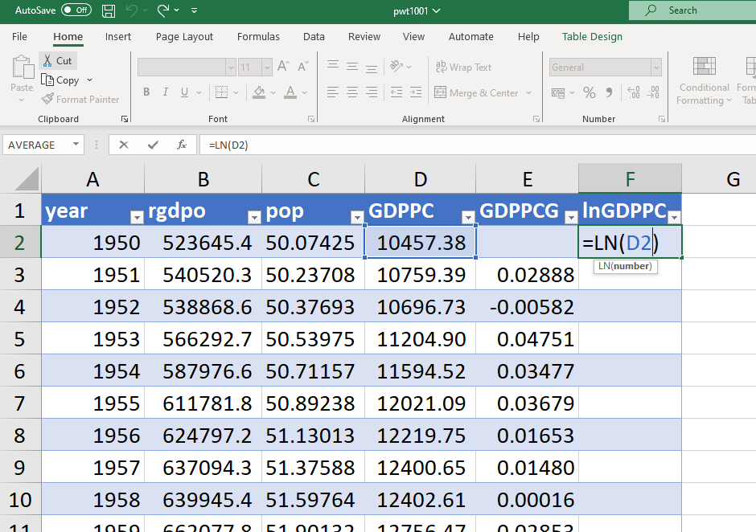
Task: Cancel the formula entry with X
Action: tap(123, 145)
